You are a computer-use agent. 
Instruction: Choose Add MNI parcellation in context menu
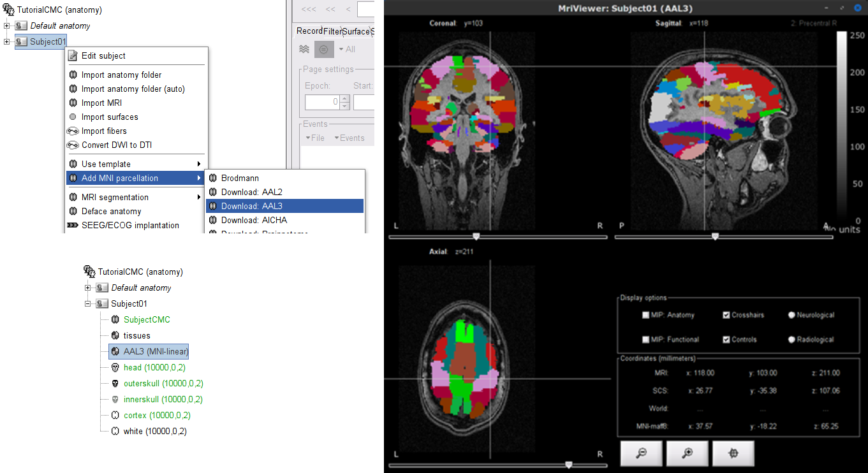coord(136,178)
